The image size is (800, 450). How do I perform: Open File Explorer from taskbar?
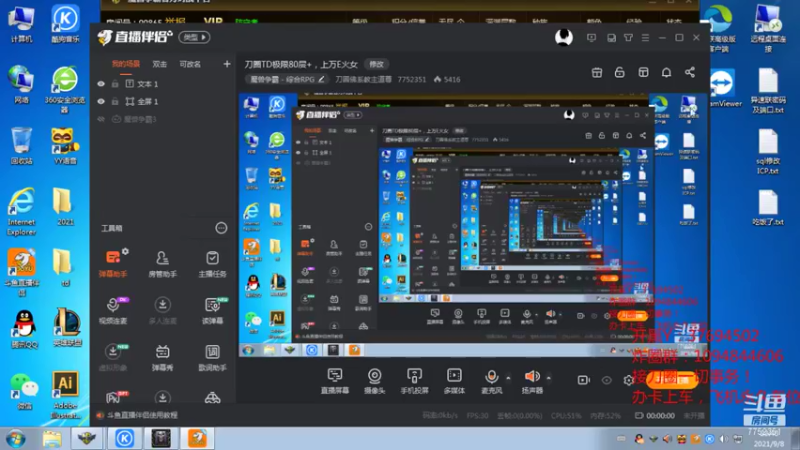tap(52, 439)
